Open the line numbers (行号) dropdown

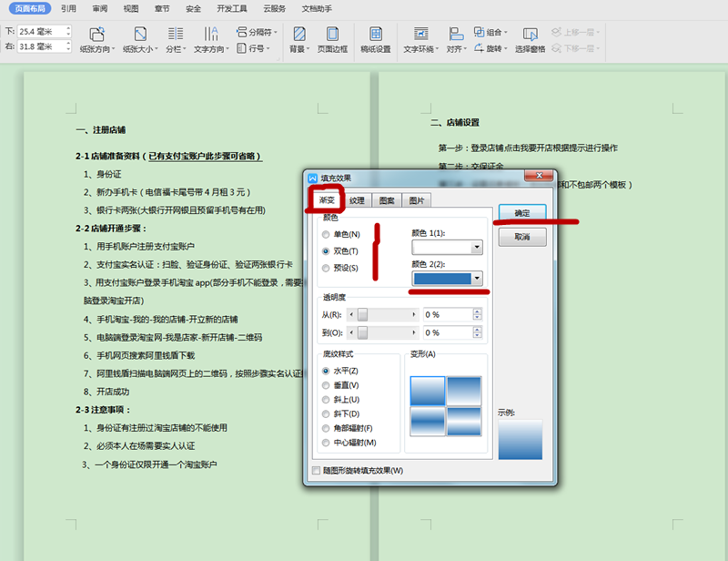click(253, 48)
